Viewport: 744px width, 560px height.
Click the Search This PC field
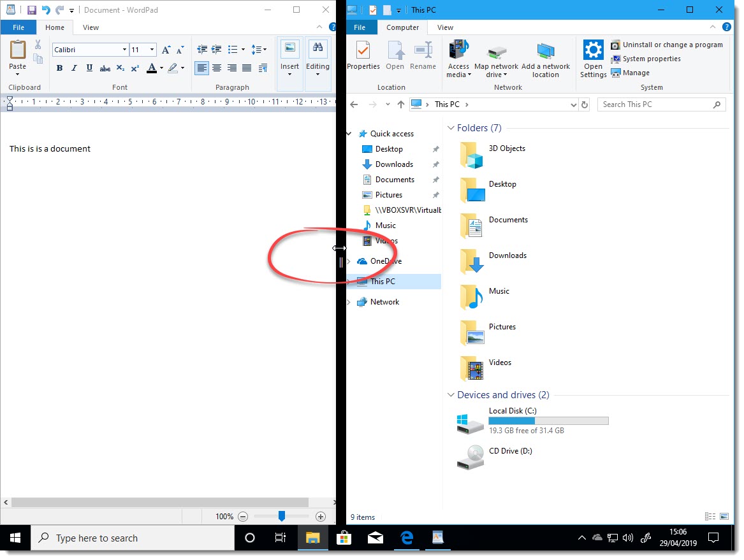[661, 104]
